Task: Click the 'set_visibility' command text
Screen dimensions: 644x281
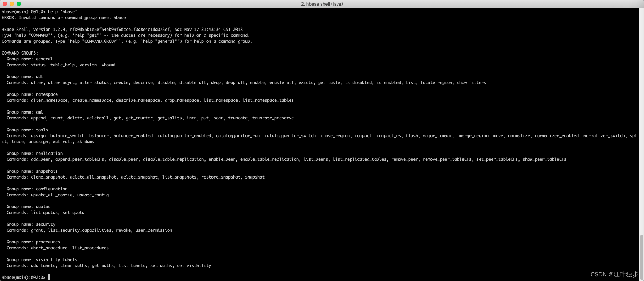Action: click(x=194, y=266)
